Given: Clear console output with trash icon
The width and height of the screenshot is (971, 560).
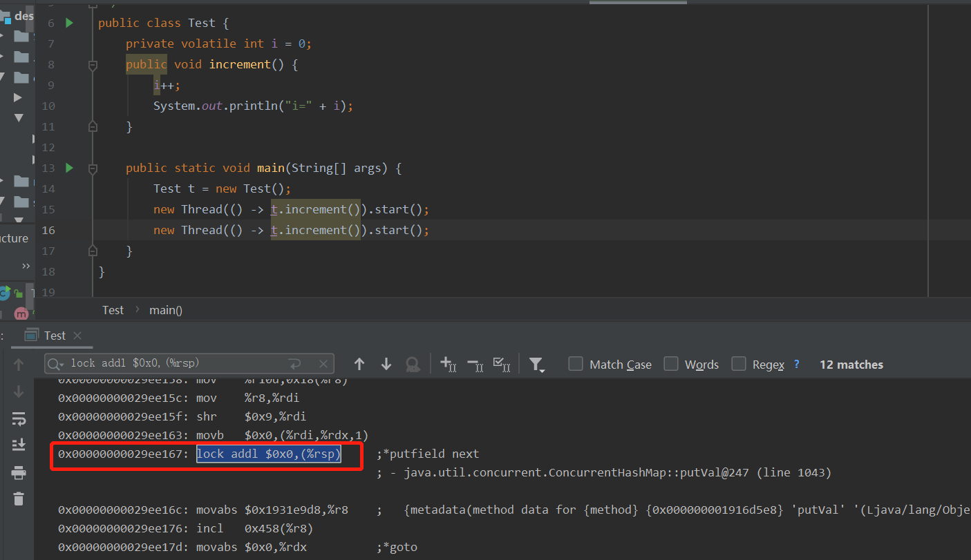Looking at the screenshot, I should (19, 499).
